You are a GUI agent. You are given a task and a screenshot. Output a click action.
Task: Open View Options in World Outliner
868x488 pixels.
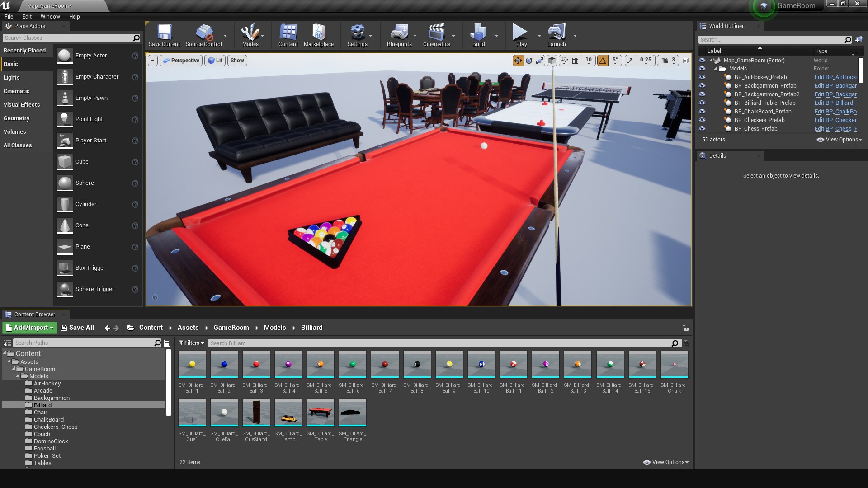839,140
